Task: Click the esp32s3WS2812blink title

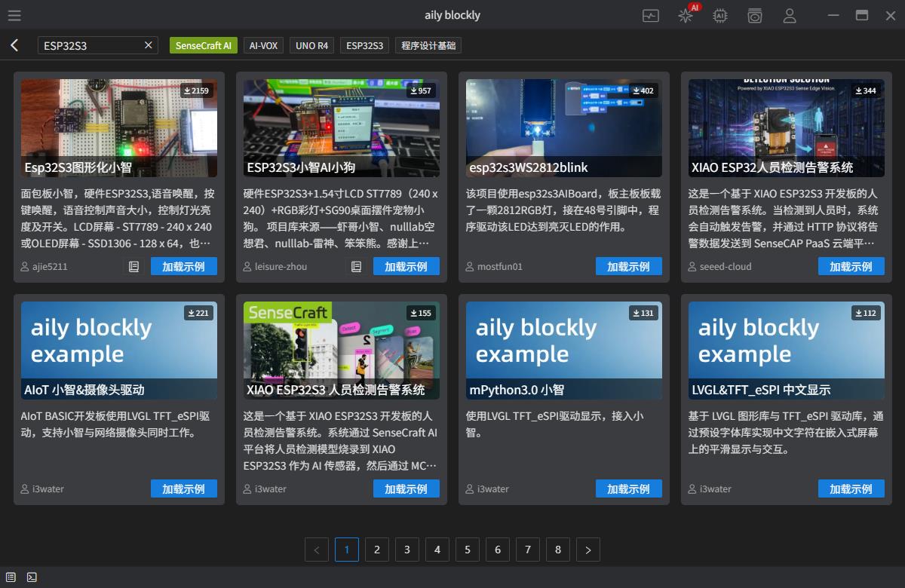Action: 529,167
